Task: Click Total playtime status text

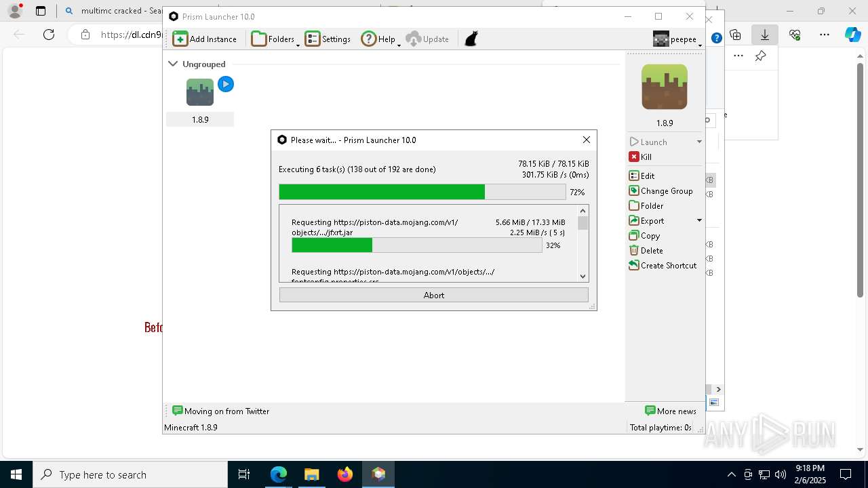Action: [x=660, y=428]
